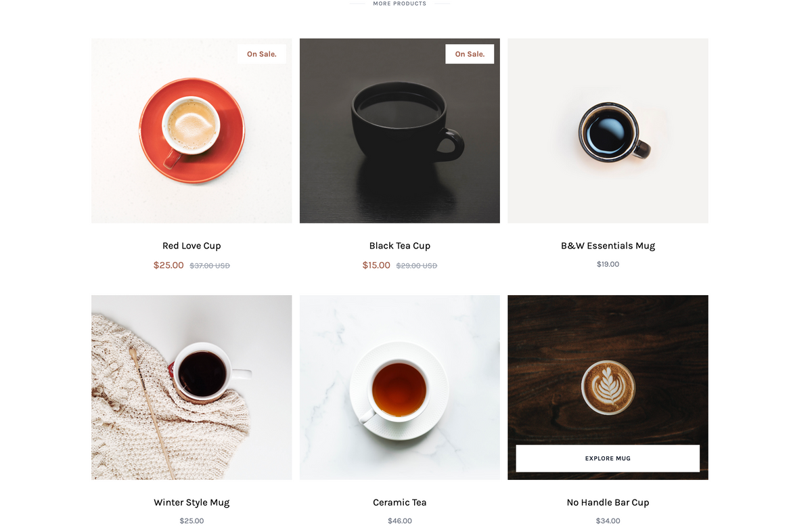
Task: Click the Winter Style Mug title link
Action: pos(191,502)
